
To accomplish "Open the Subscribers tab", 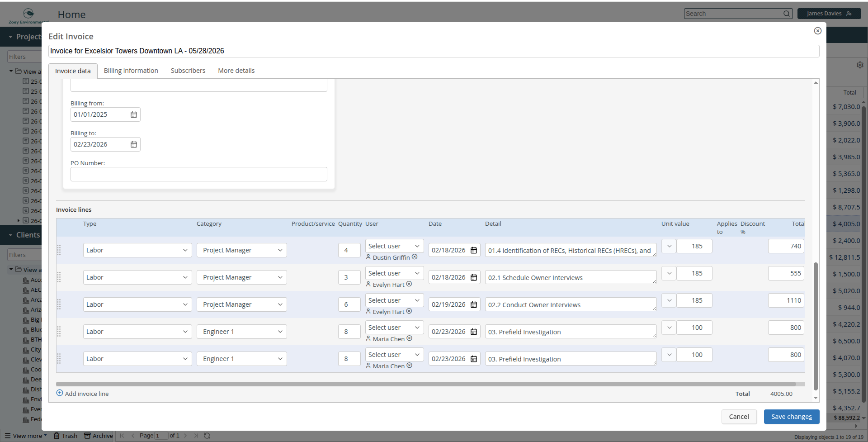I will (x=188, y=71).
